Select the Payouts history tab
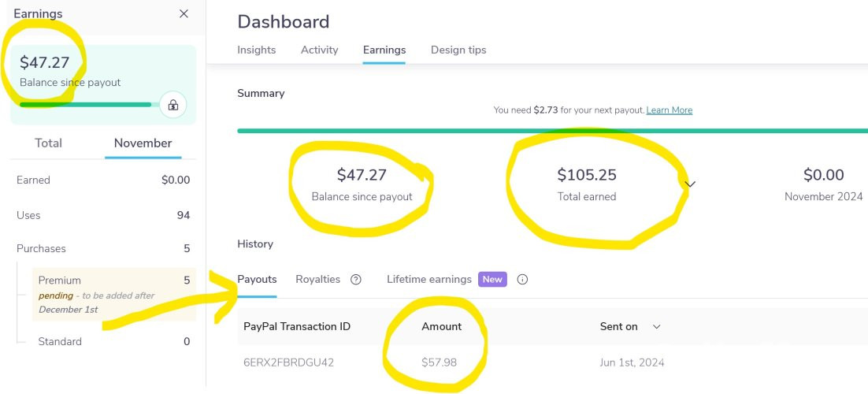 pos(257,279)
